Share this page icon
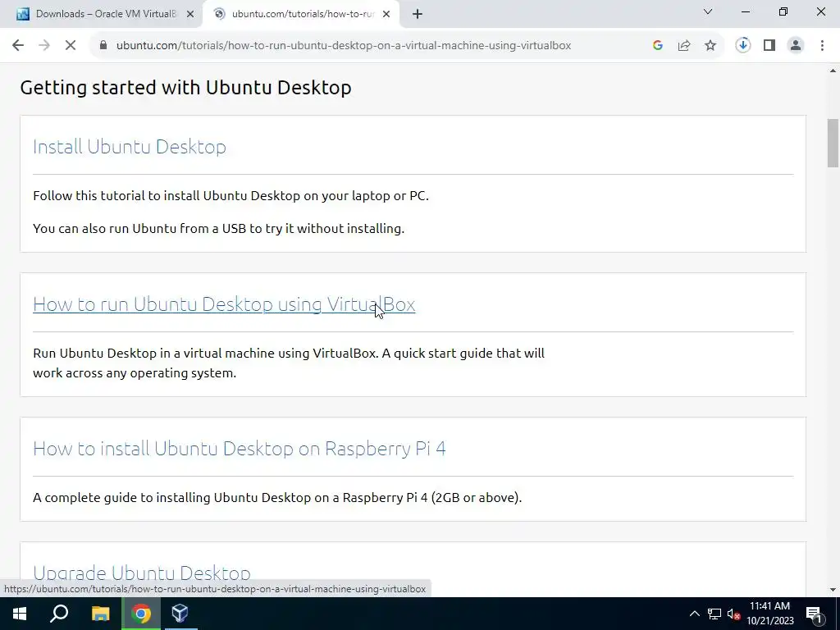The width and height of the screenshot is (840, 630). click(684, 46)
